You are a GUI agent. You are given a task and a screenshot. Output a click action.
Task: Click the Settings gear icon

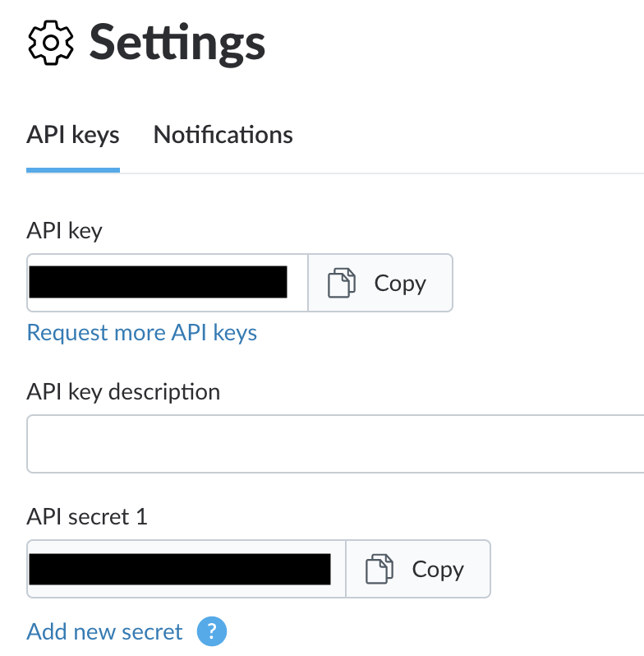pos(51,43)
